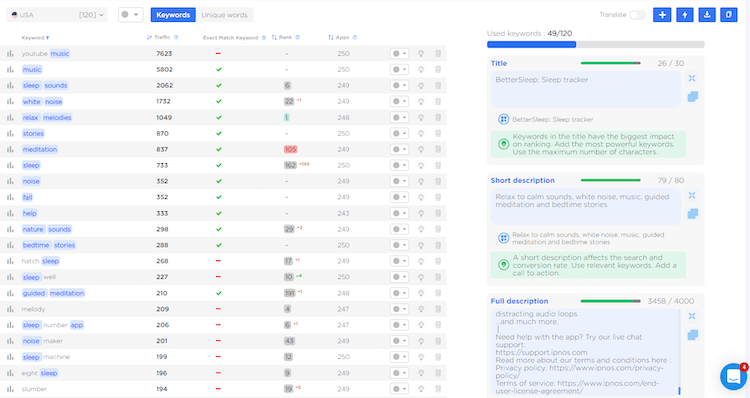Click into the Title text field
Screen dimensions: 750x398
click(585, 89)
